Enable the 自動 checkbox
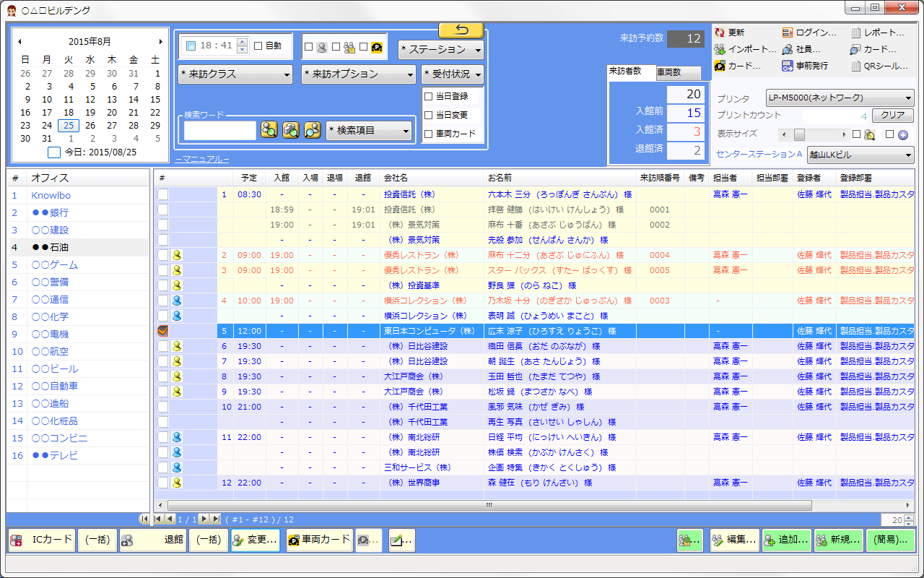924x578 pixels. coord(258,46)
